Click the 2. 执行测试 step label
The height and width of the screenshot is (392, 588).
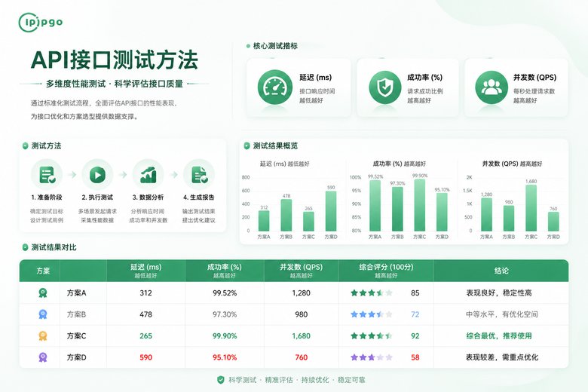click(x=97, y=198)
